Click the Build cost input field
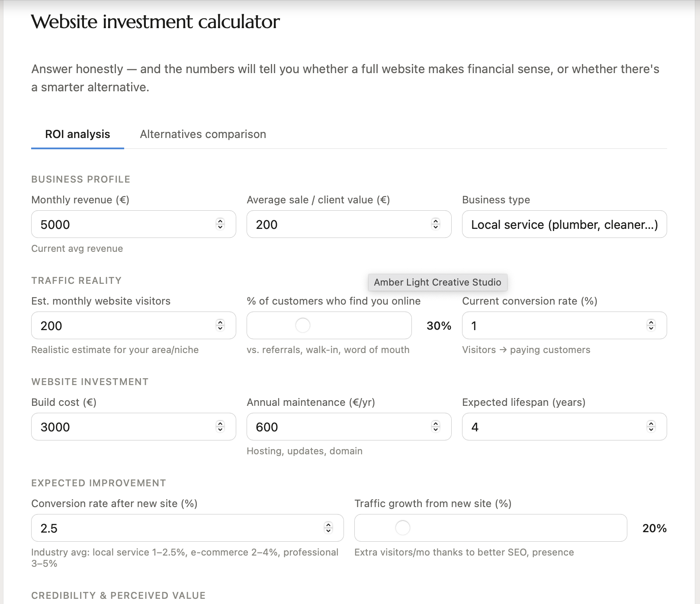This screenshot has height=604, width=700. pyautogui.click(x=133, y=427)
